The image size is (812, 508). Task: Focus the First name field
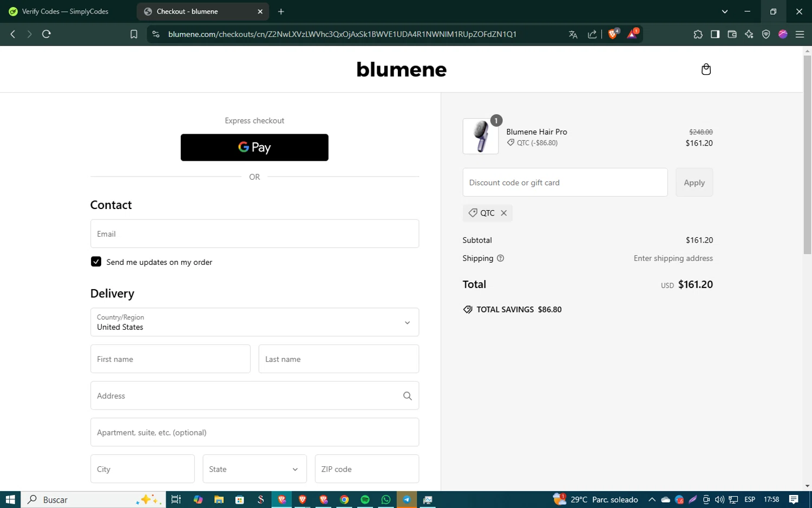(x=171, y=359)
